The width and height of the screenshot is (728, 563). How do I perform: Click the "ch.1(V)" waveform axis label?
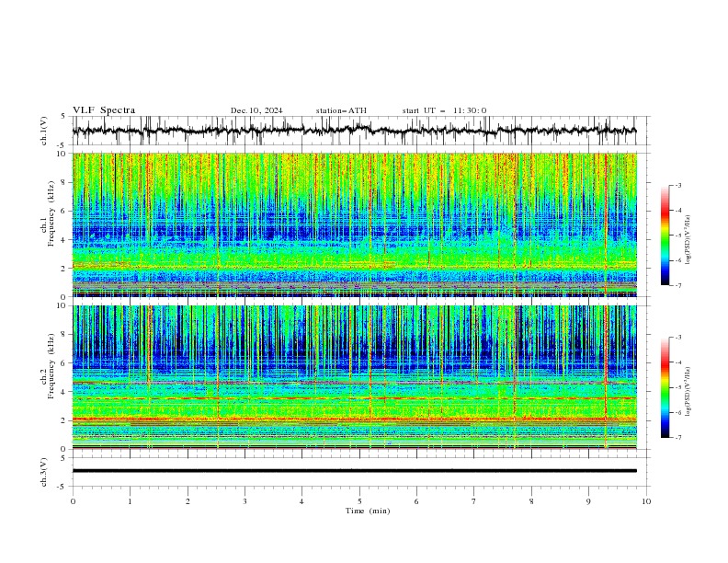pyautogui.click(x=44, y=131)
